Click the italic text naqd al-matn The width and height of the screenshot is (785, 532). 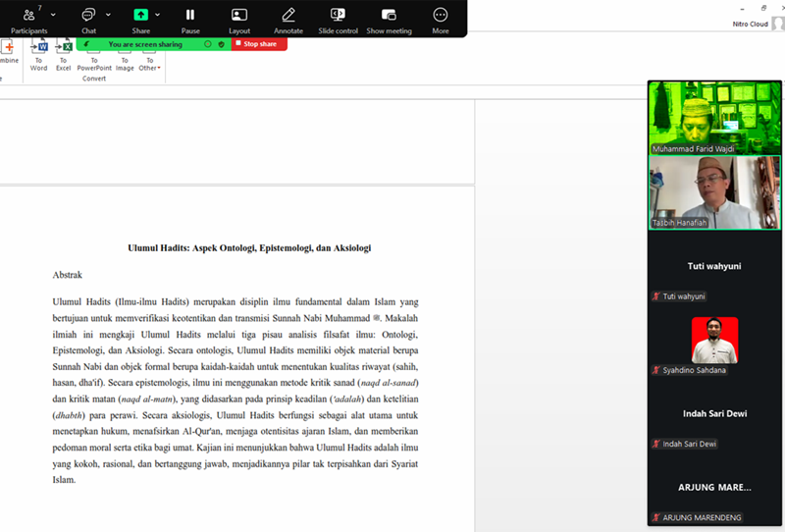pos(147,399)
